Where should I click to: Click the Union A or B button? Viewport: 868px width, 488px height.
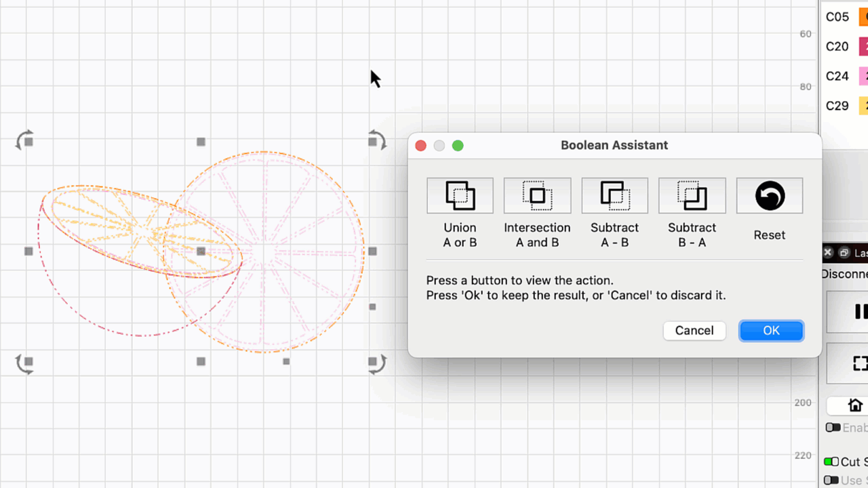coord(460,196)
